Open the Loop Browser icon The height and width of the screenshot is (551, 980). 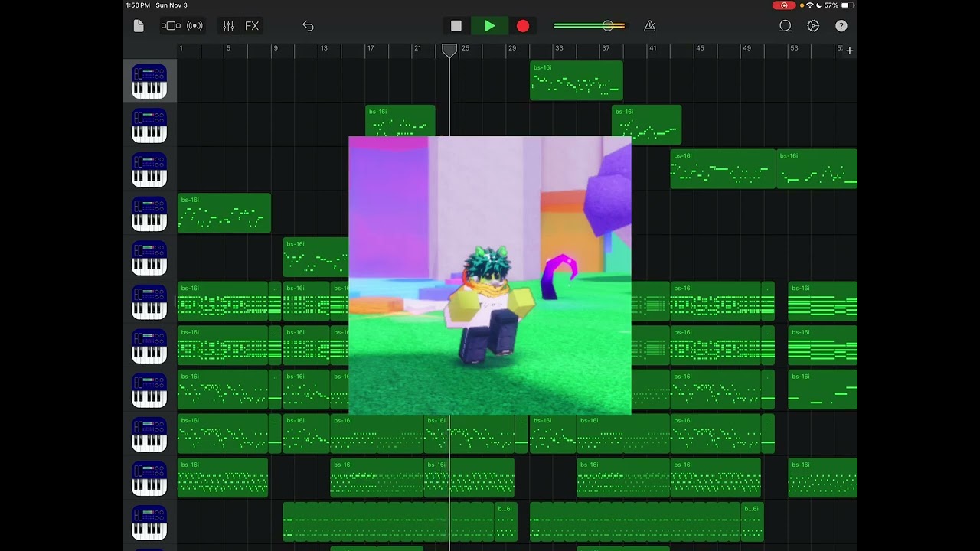click(785, 26)
